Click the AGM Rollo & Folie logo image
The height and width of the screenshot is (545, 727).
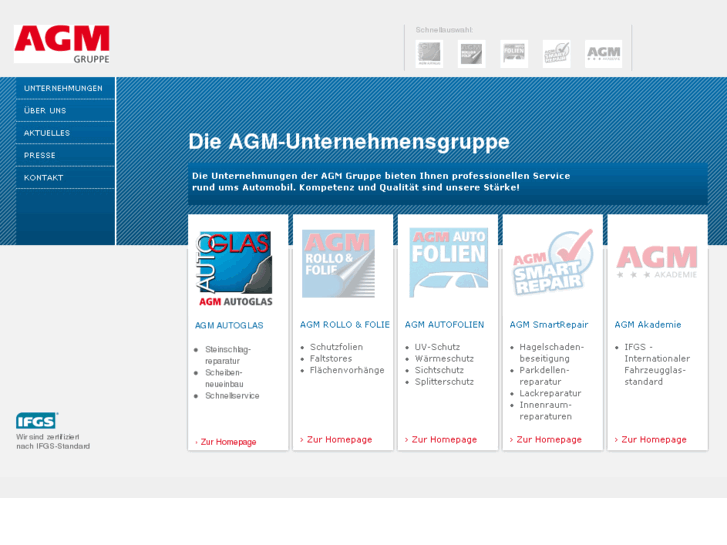tap(338, 263)
